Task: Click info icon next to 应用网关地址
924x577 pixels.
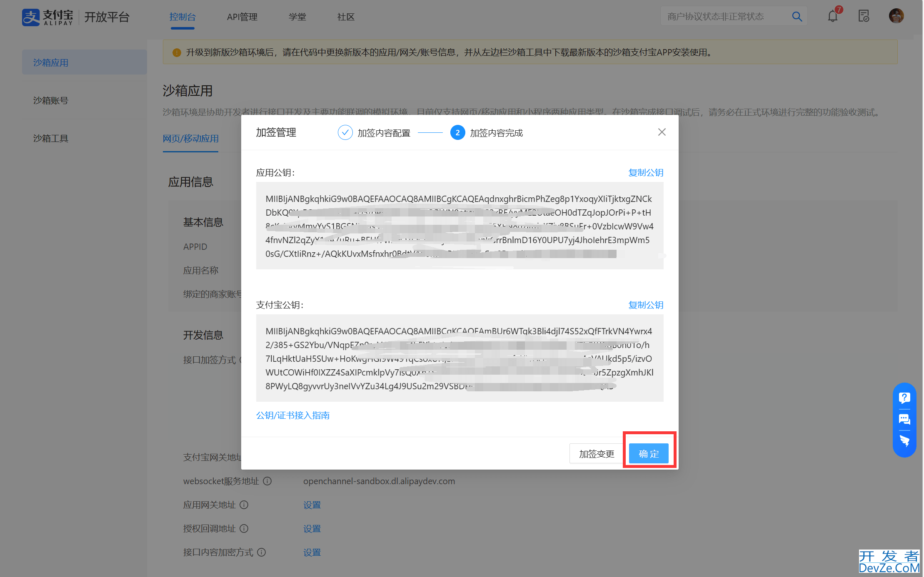Action: pos(244,505)
